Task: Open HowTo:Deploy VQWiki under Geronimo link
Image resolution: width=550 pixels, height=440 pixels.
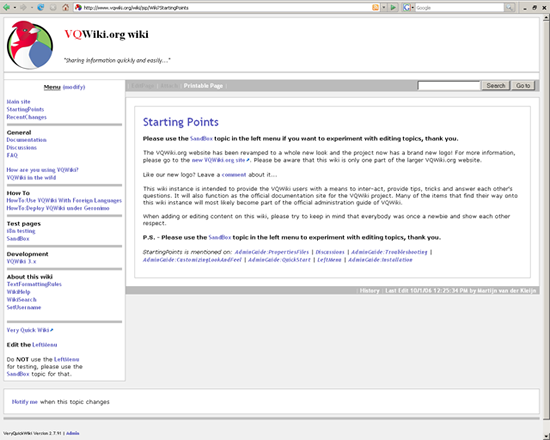Action: [58, 208]
